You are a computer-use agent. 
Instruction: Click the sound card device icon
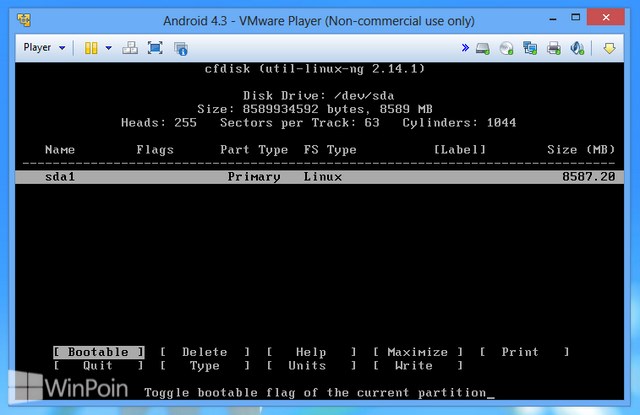point(577,49)
